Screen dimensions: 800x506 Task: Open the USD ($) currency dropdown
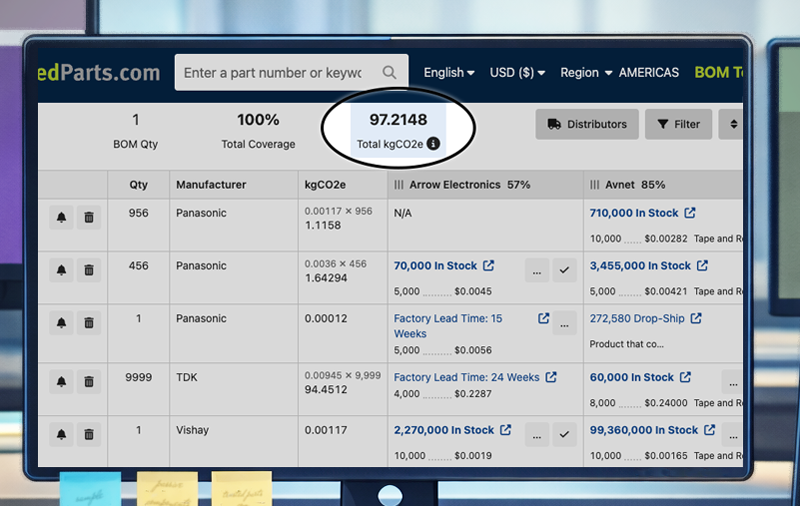point(517,72)
